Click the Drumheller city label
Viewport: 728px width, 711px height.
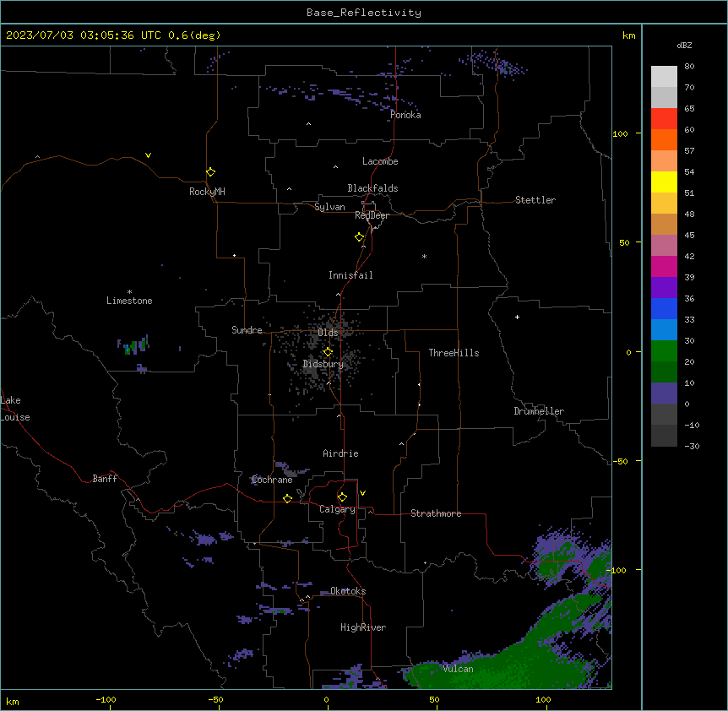click(x=539, y=411)
